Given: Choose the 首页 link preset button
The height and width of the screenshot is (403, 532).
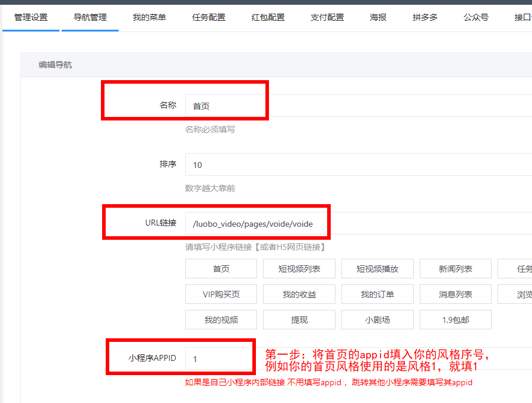Looking at the screenshot, I should (221, 269).
